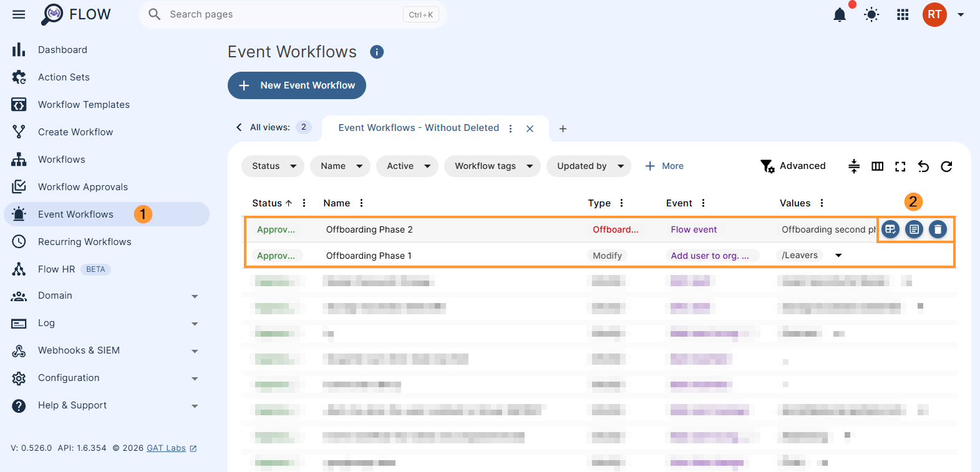Open the apps grid launcher
This screenshot has height=472, width=980.
[903, 14]
